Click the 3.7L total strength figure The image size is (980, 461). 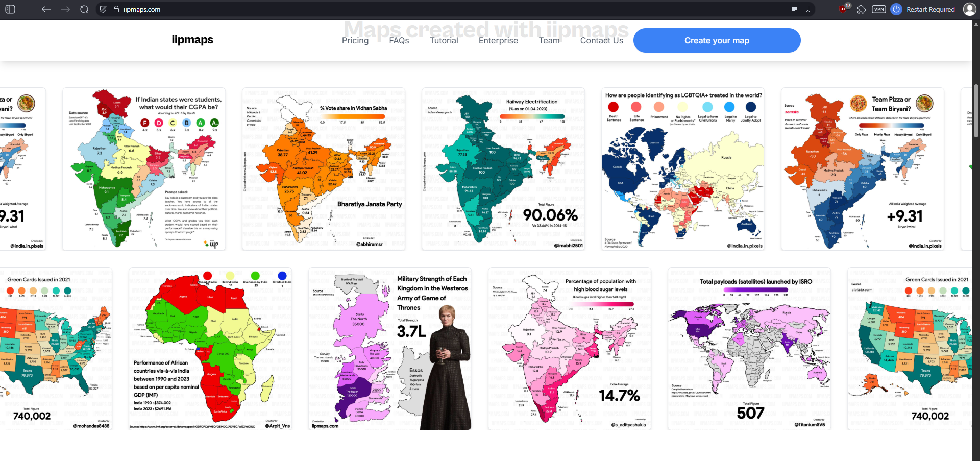pyautogui.click(x=411, y=331)
